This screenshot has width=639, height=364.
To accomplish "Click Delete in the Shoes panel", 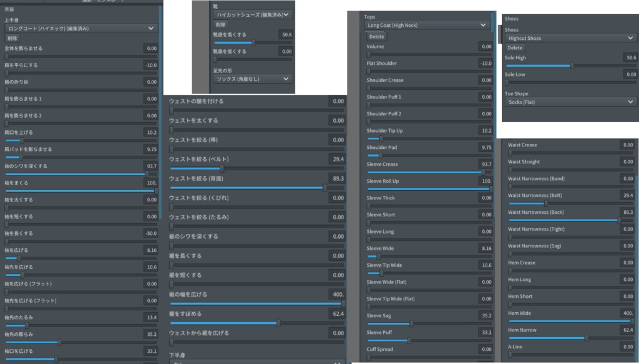I will [516, 47].
